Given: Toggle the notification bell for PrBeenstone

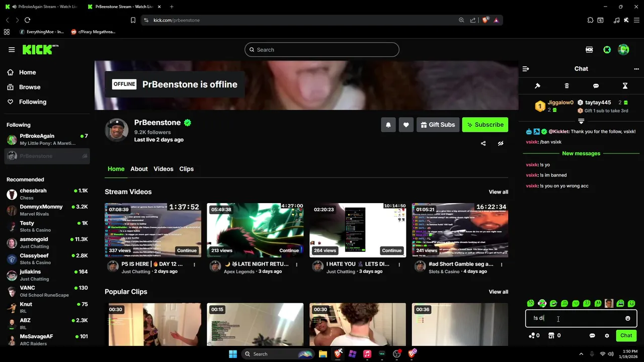Looking at the screenshot, I should pos(388,125).
